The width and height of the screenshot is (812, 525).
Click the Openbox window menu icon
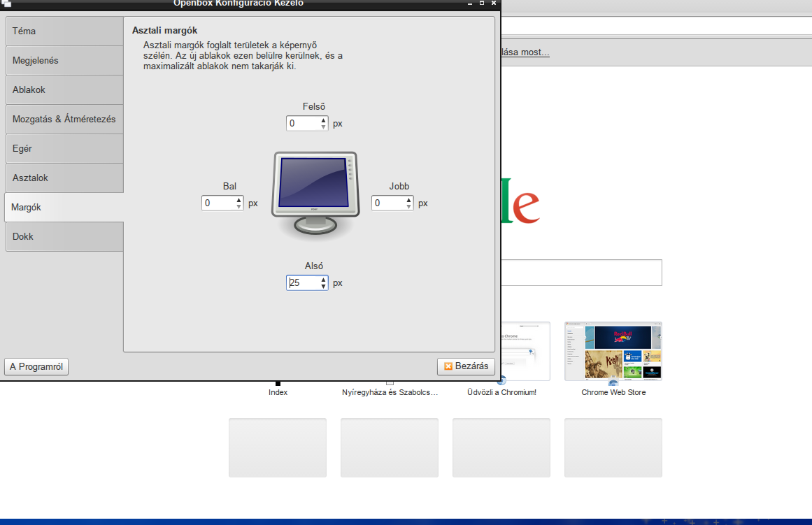(x=6, y=3)
